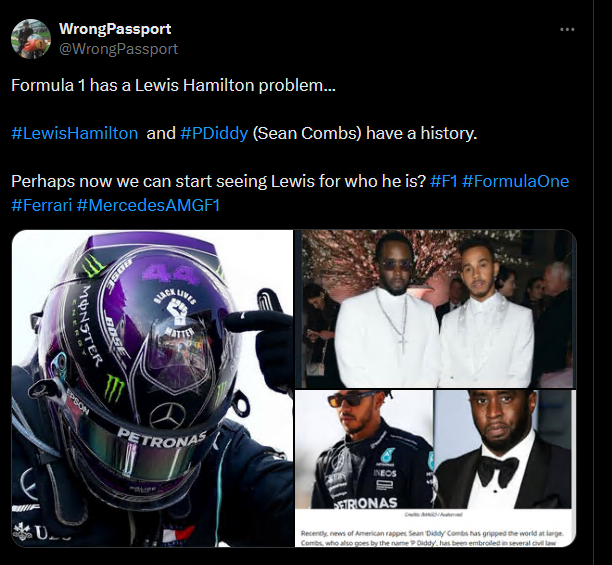Open the WrongPassport display name link
This screenshot has height=565, width=612.
coord(115,29)
